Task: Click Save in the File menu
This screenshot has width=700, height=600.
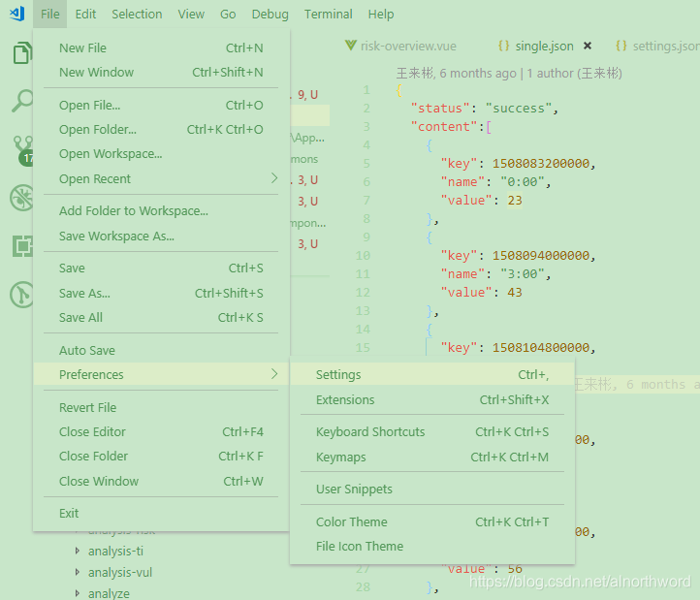Action: (x=161, y=268)
